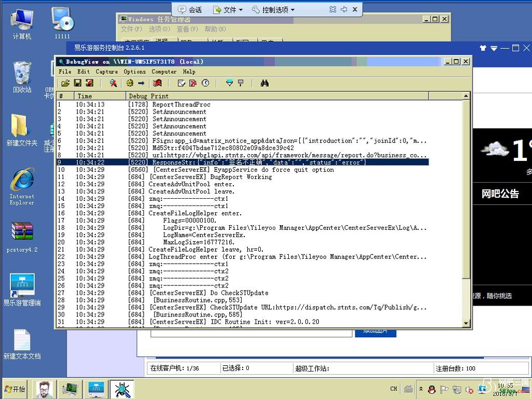Open the Capture menu in DebugView
The image size is (532, 399).
point(106,72)
